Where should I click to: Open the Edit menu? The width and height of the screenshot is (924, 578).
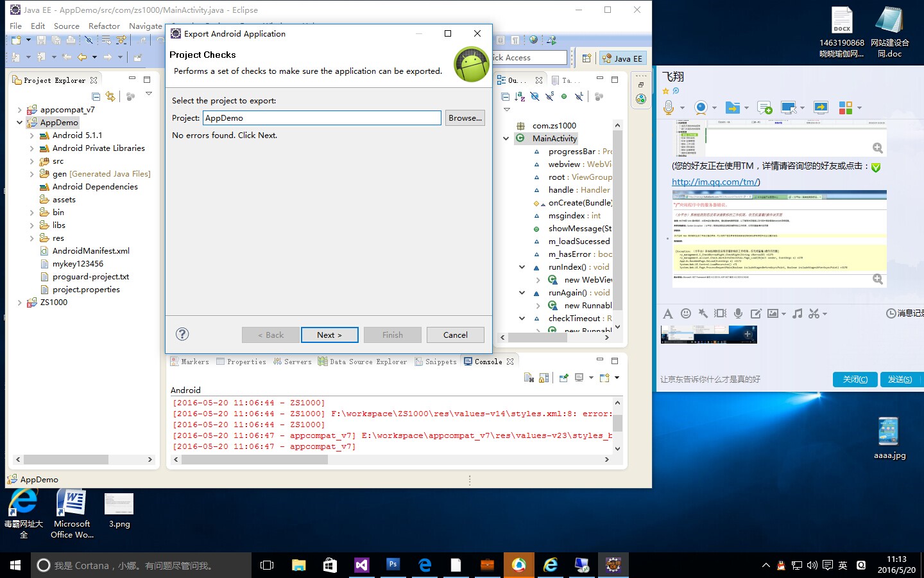[x=38, y=26]
